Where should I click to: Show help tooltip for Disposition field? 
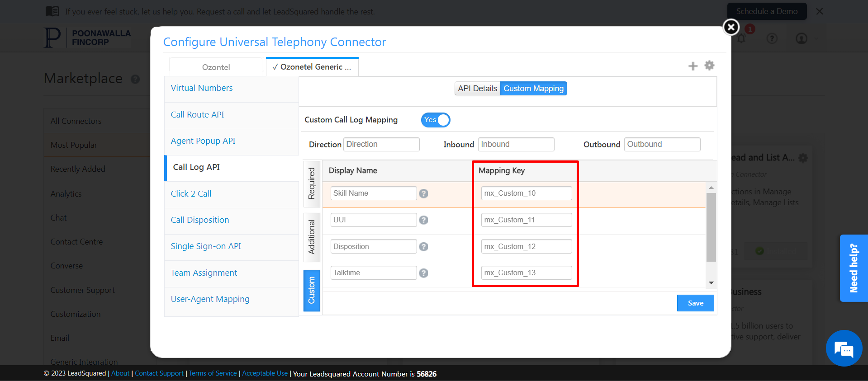[423, 247]
